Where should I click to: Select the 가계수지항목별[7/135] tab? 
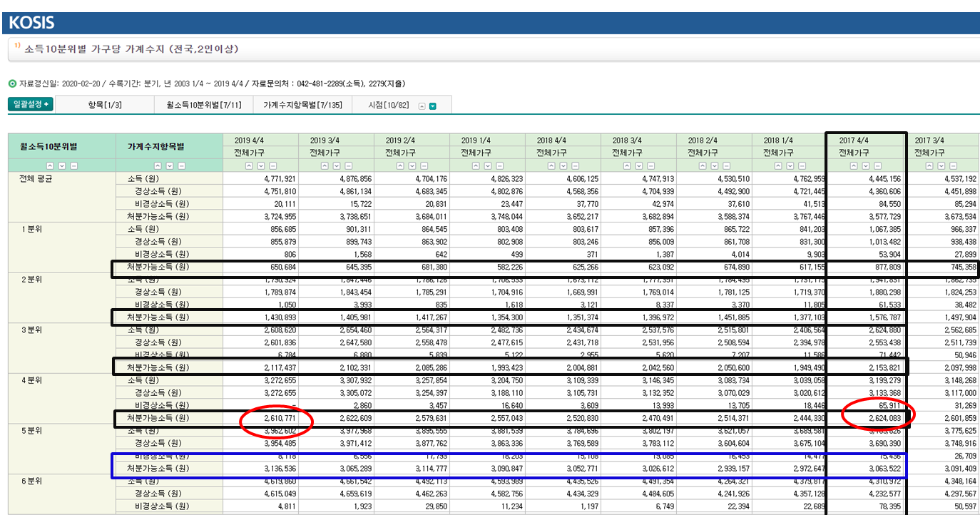[302, 105]
